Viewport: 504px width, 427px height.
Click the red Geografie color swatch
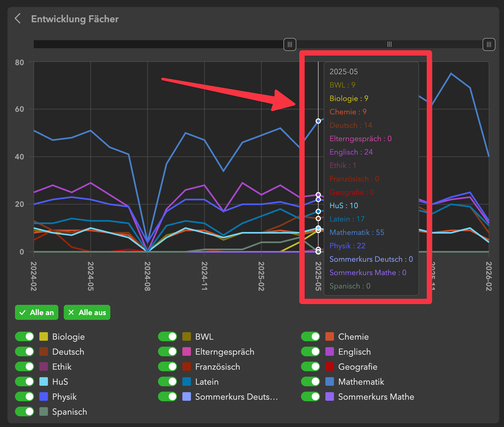click(x=330, y=366)
